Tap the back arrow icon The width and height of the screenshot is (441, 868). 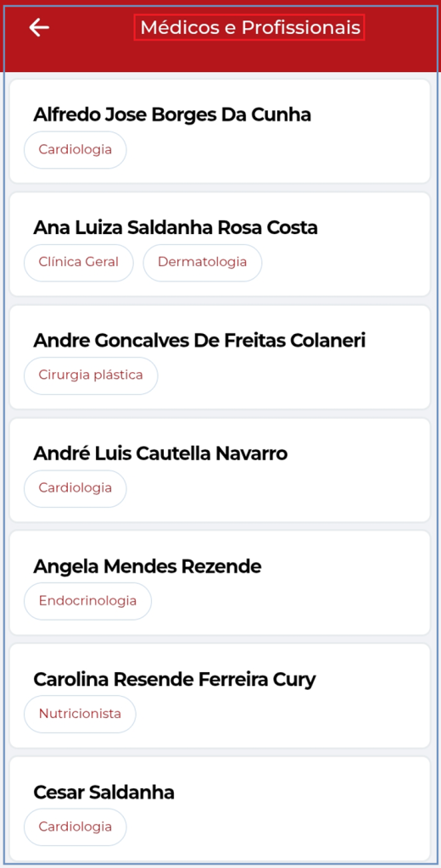click(x=39, y=27)
